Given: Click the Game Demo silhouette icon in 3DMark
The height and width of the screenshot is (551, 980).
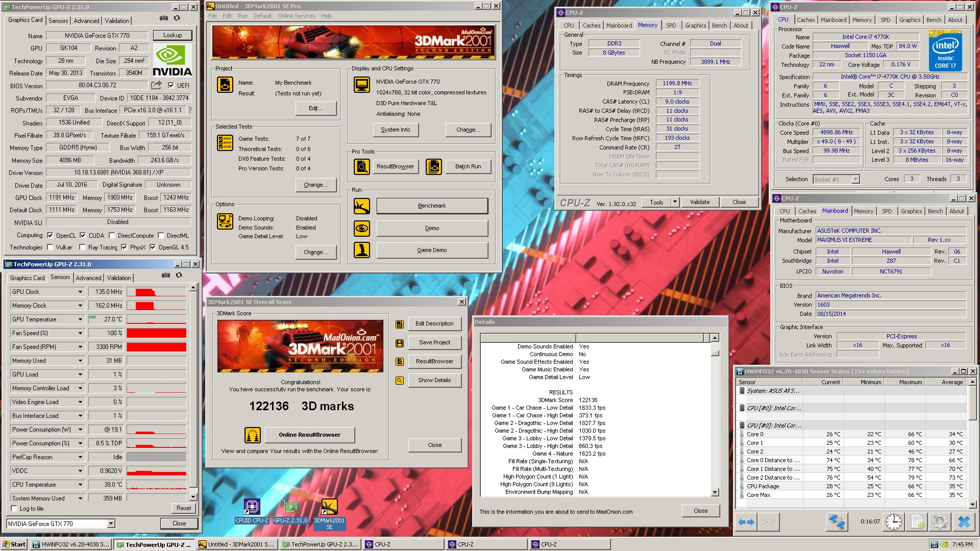Looking at the screenshot, I should click(362, 250).
